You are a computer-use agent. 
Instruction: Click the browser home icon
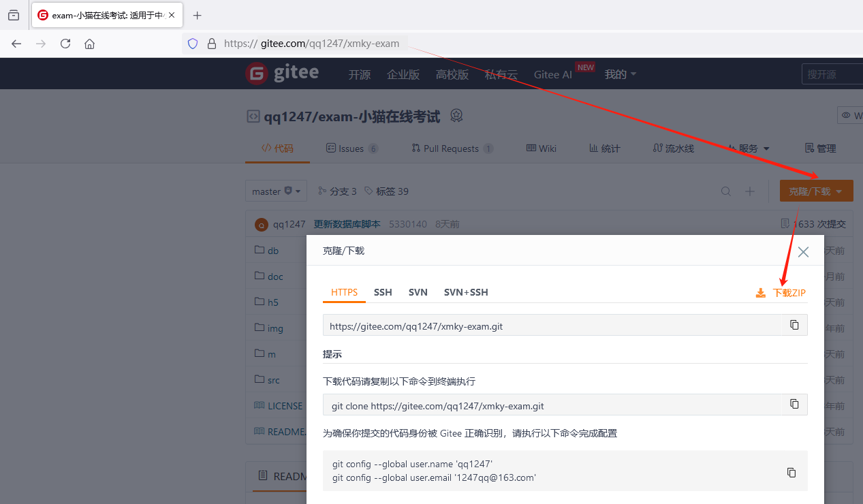tap(91, 43)
